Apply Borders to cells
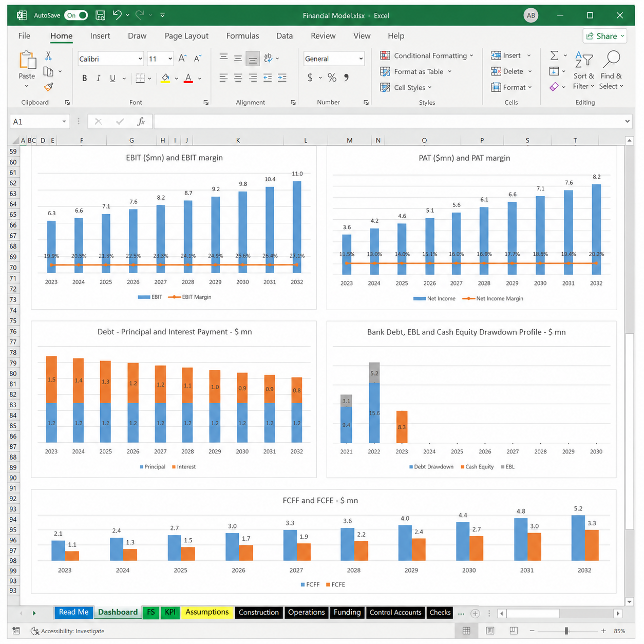The height and width of the screenshot is (644, 644). point(140,78)
